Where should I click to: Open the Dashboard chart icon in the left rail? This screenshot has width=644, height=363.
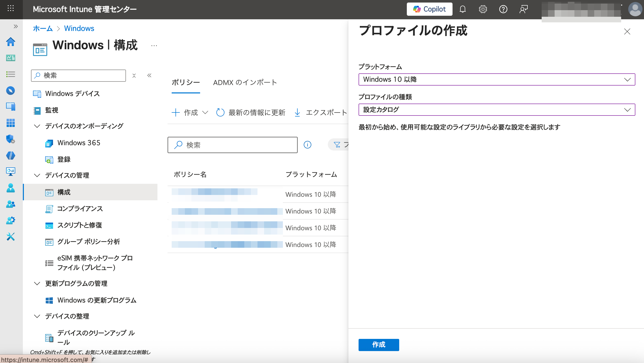tap(11, 58)
